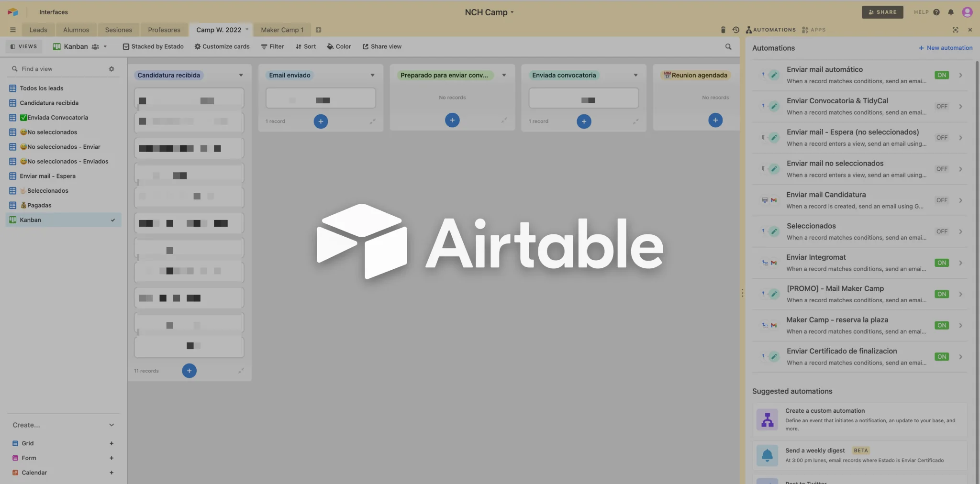Turn on Enviar Convocatoria & TidyCal automation
This screenshot has height=484, width=980.
coord(941,107)
